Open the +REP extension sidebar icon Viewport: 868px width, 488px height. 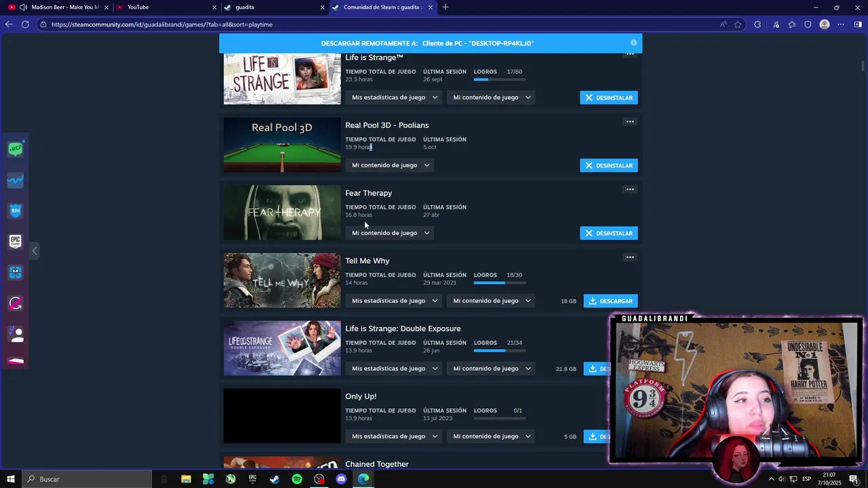point(16,149)
